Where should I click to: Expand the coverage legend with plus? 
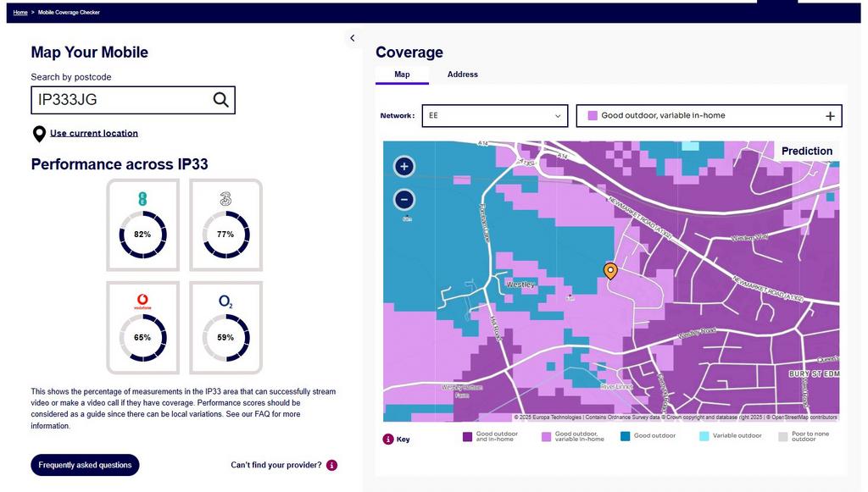[830, 116]
